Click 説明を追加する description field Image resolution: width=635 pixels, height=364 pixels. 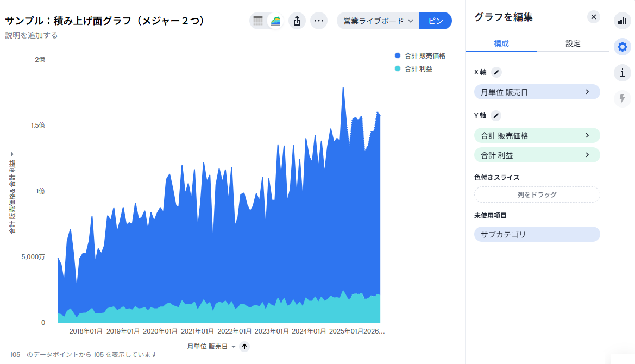click(32, 35)
